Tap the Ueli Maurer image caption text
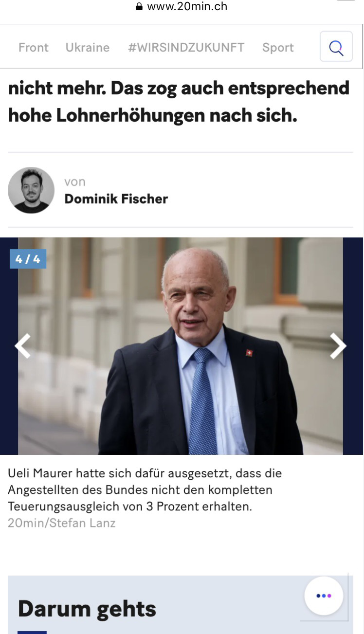This screenshot has height=634, width=364. [145, 489]
